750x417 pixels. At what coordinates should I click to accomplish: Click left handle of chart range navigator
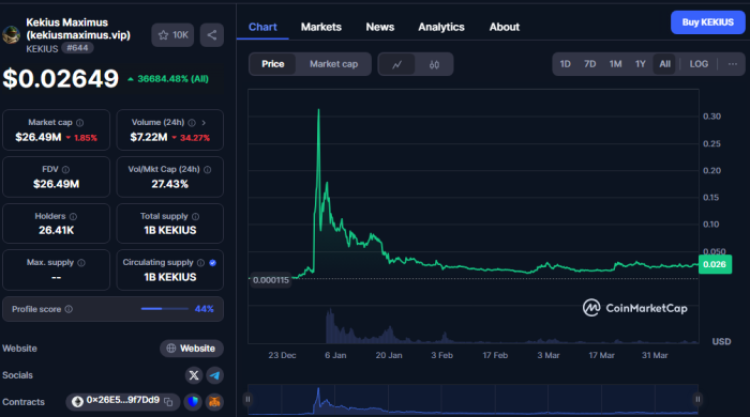pyautogui.click(x=248, y=399)
